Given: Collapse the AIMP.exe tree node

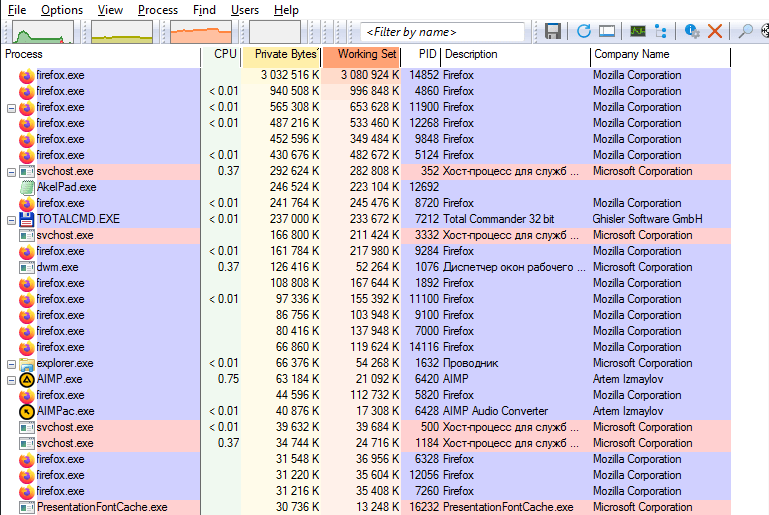Looking at the screenshot, I should tap(11, 381).
